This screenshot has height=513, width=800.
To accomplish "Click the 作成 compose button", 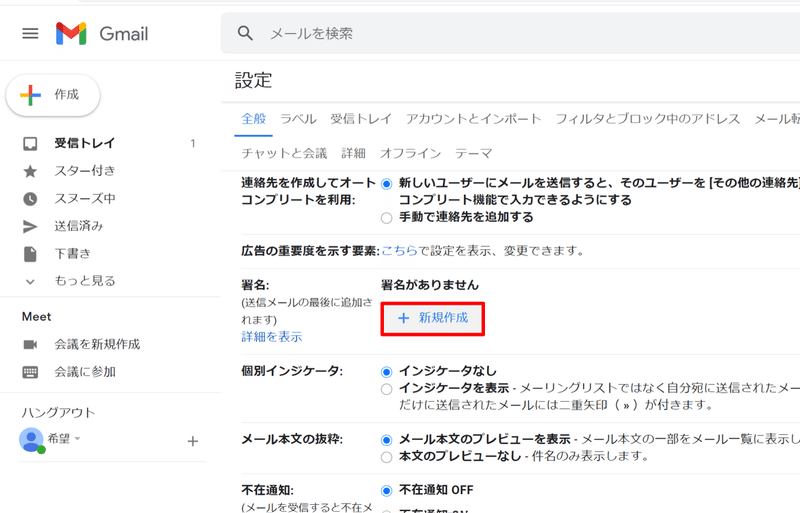I will [53, 95].
